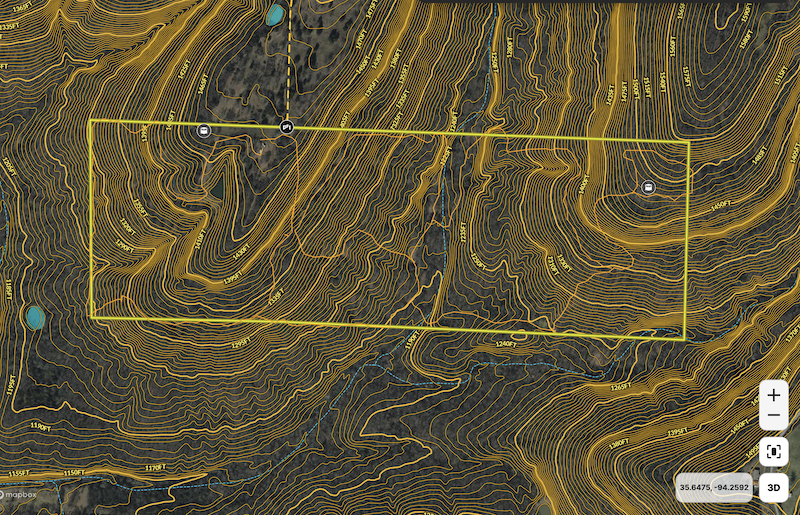Click the 1190FT contour label

click(42, 426)
